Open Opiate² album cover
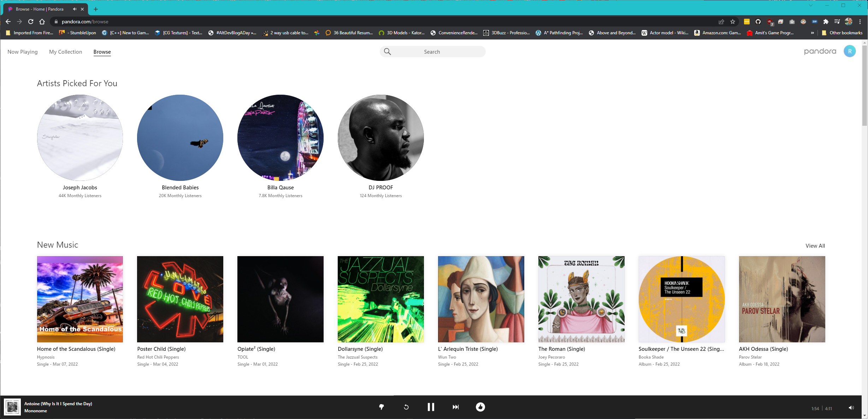Viewport: 868px width, 419px height. 281,299
